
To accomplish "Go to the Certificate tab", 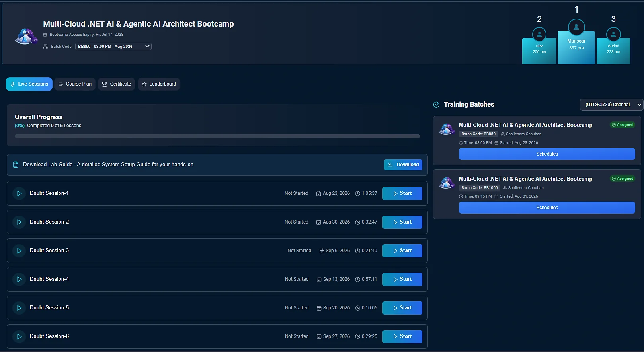I will [117, 84].
